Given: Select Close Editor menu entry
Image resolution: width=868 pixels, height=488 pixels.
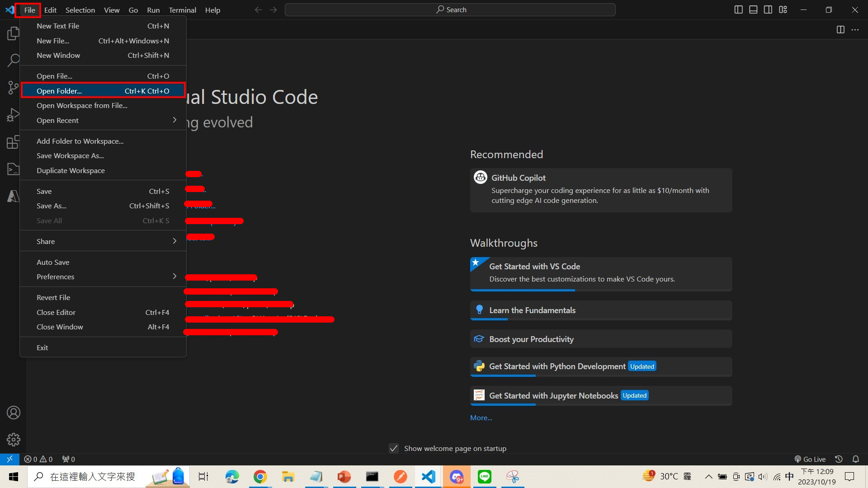Looking at the screenshot, I should coord(103,312).
